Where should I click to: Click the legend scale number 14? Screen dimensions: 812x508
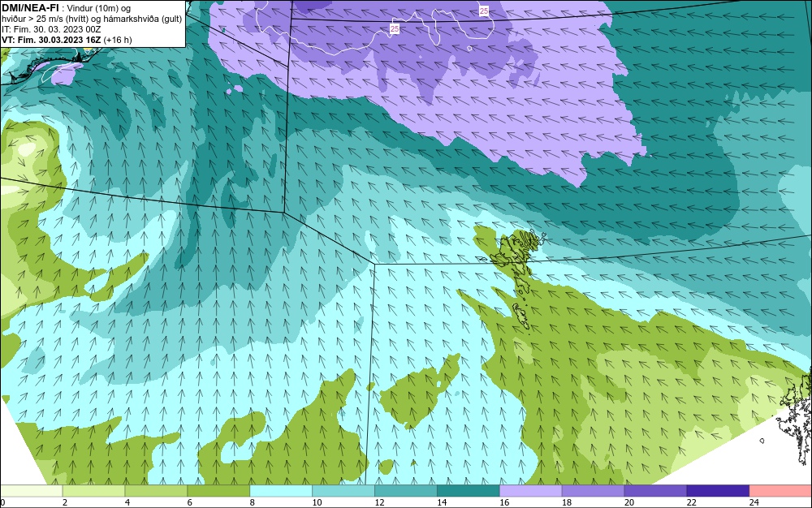(x=442, y=502)
